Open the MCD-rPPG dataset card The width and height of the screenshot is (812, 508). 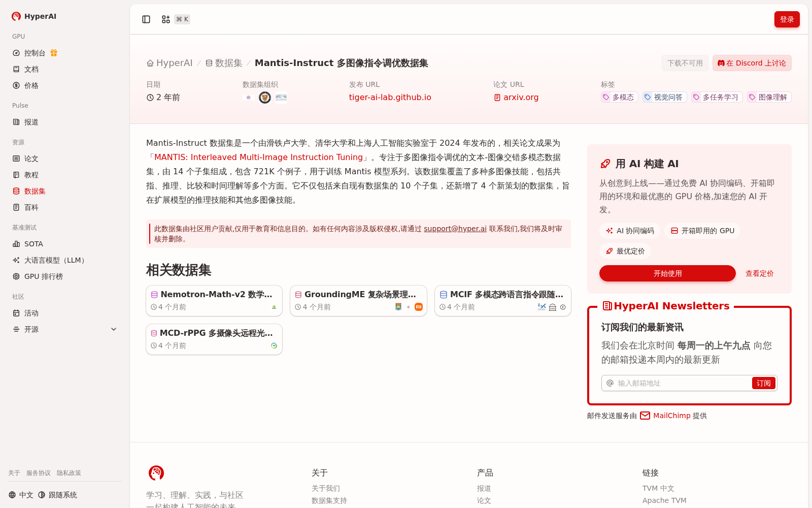(214, 339)
